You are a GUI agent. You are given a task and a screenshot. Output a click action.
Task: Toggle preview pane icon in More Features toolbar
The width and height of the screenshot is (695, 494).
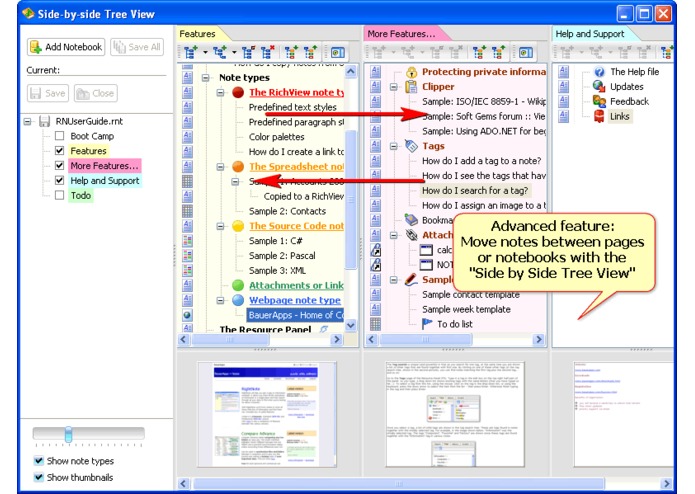525,53
